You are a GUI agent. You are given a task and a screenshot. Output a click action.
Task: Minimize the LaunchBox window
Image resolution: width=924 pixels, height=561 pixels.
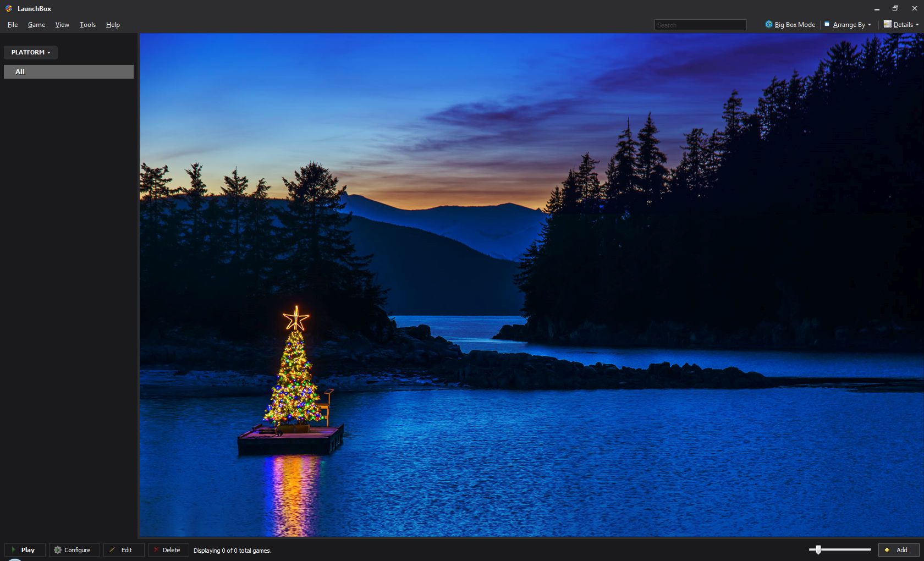pos(877,9)
